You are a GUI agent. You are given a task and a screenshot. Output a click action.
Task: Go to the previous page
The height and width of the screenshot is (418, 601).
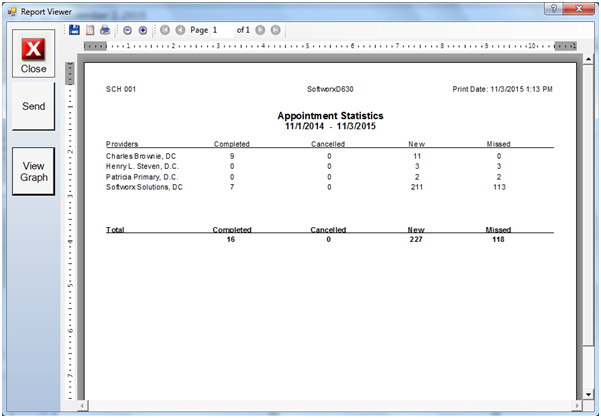click(180, 31)
